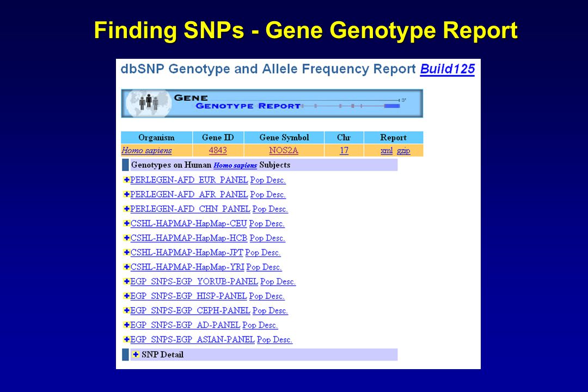Expand the PERLEGEN-AFD_EUR_PANEL plus icon
Viewport: 588px width, 392px height.
(126, 180)
